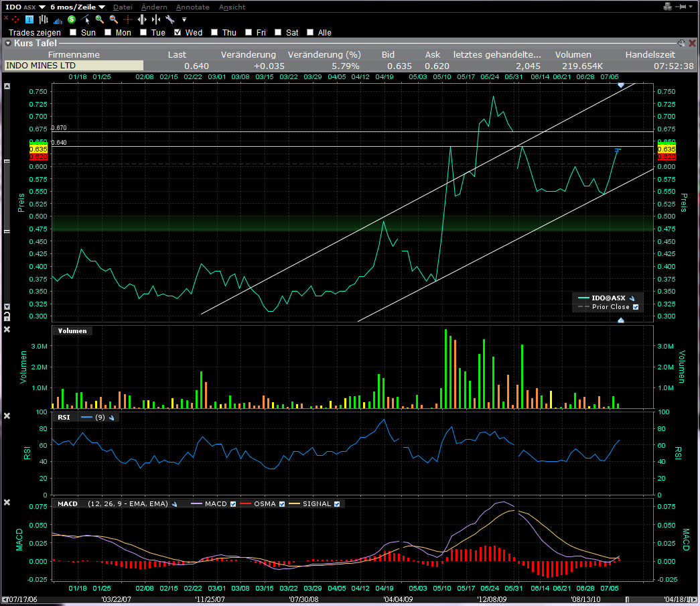Viewport: 700px width, 606px height.
Task: Click the expand horizontal spacing icon
Action: tap(142, 19)
